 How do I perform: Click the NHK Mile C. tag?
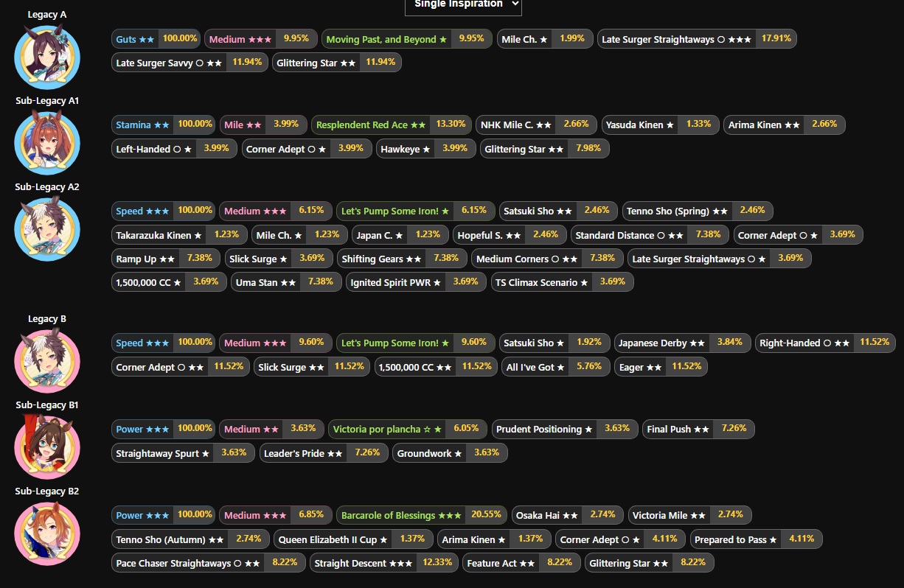coord(537,125)
